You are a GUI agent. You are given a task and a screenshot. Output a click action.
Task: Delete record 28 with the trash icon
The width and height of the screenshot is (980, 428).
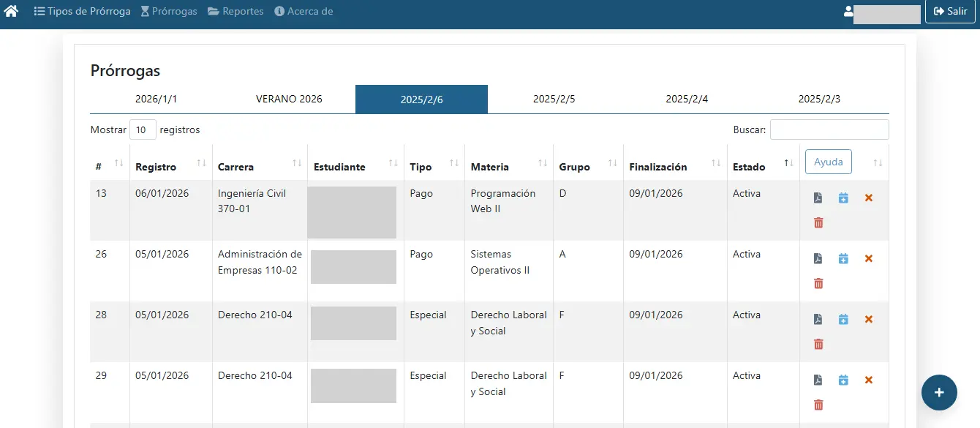818,344
